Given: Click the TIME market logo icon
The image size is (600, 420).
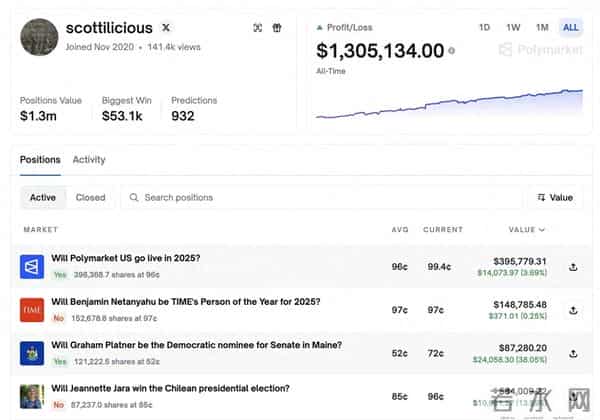Looking at the screenshot, I should click(x=32, y=310).
